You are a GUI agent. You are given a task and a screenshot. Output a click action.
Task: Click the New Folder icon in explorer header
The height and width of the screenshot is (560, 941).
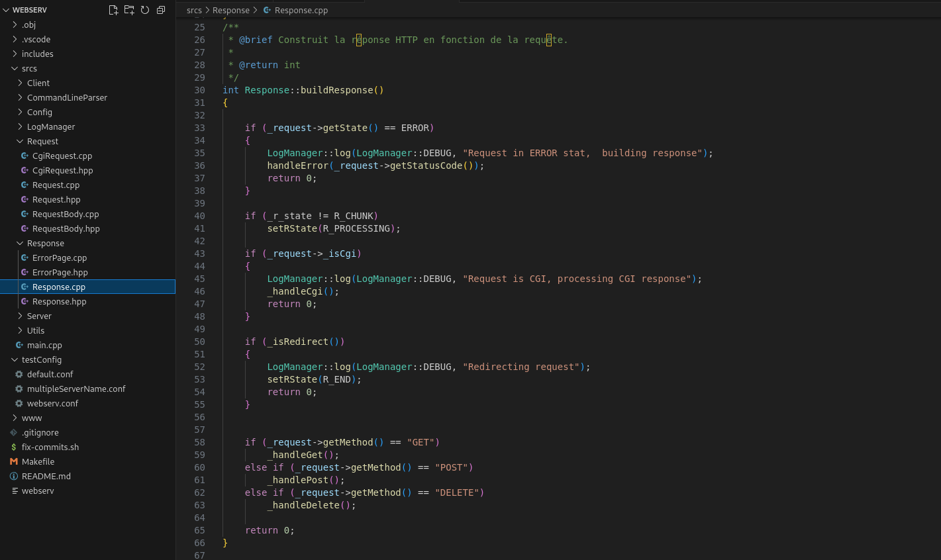click(x=129, y=10)
